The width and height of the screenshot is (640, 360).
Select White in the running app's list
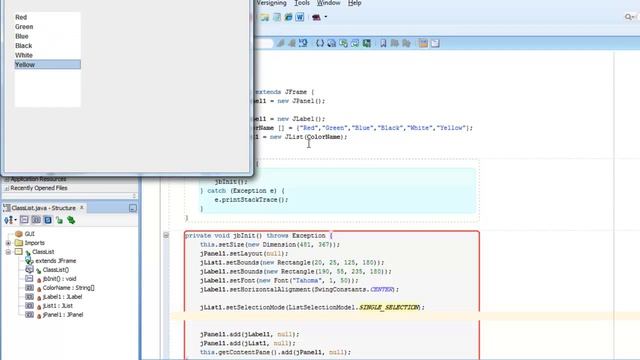(x=47, y=55)
